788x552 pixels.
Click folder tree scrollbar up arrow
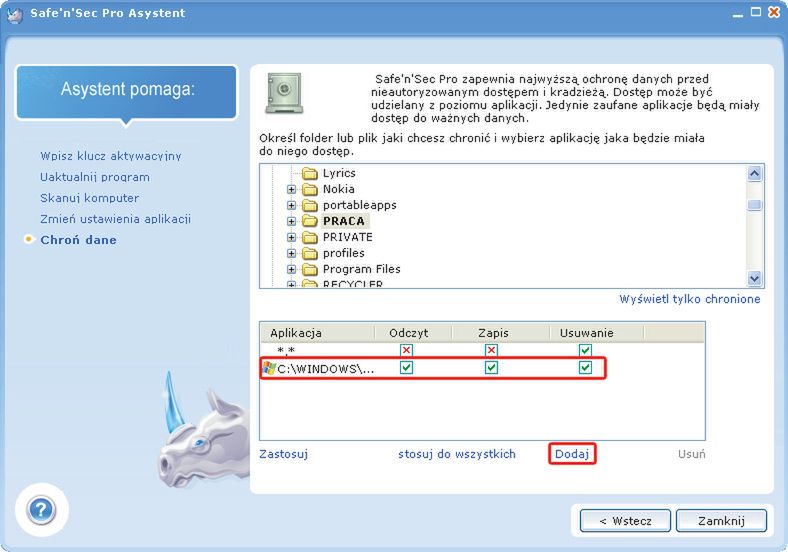754,174
